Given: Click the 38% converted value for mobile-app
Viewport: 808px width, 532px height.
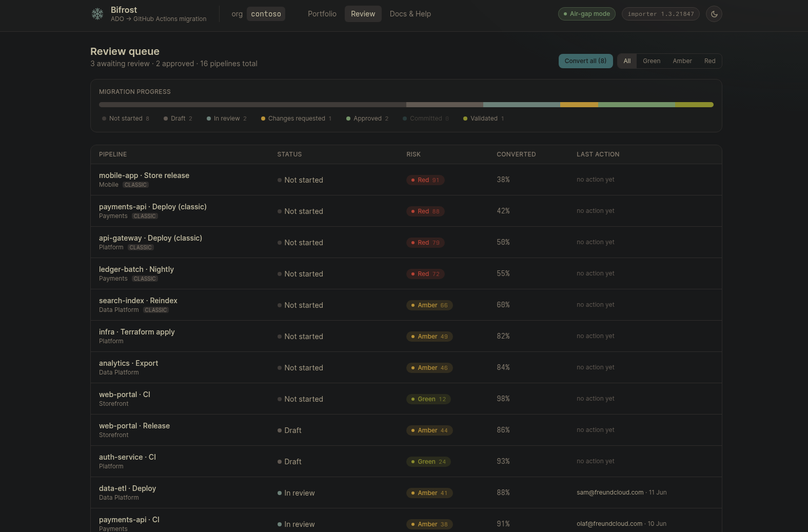Looking at the screenshot, I should [503, 180].
